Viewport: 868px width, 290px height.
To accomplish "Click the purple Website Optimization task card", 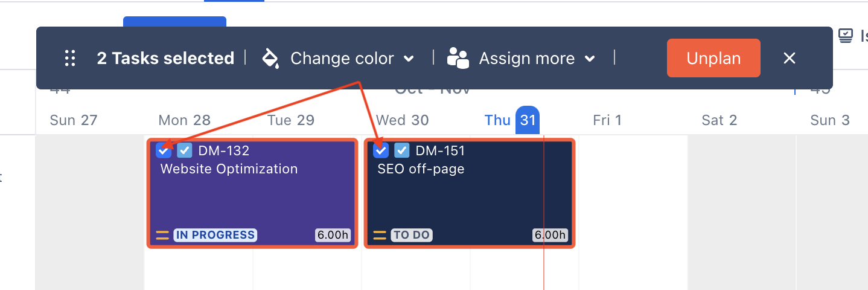I will pos(252,199).
